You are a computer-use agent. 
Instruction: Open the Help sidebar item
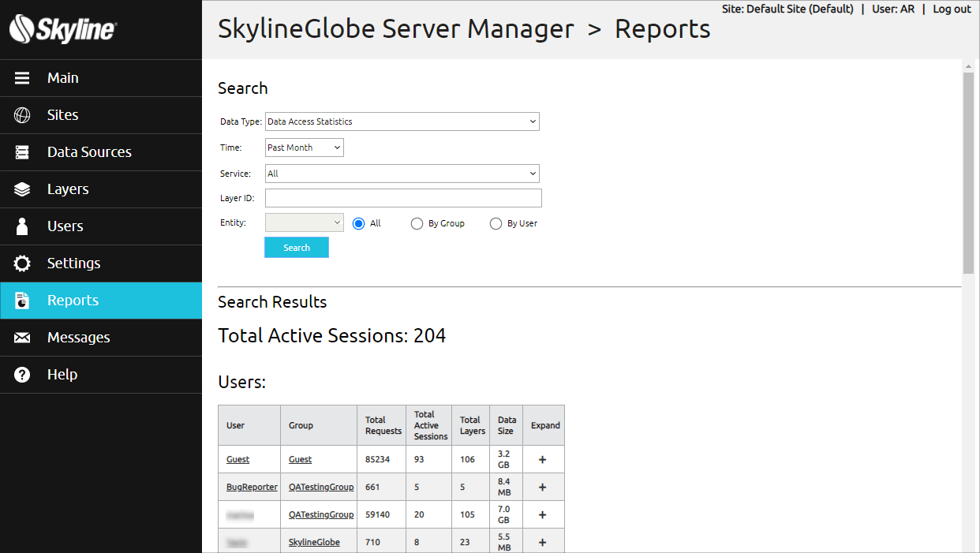(x=101, y=375)
